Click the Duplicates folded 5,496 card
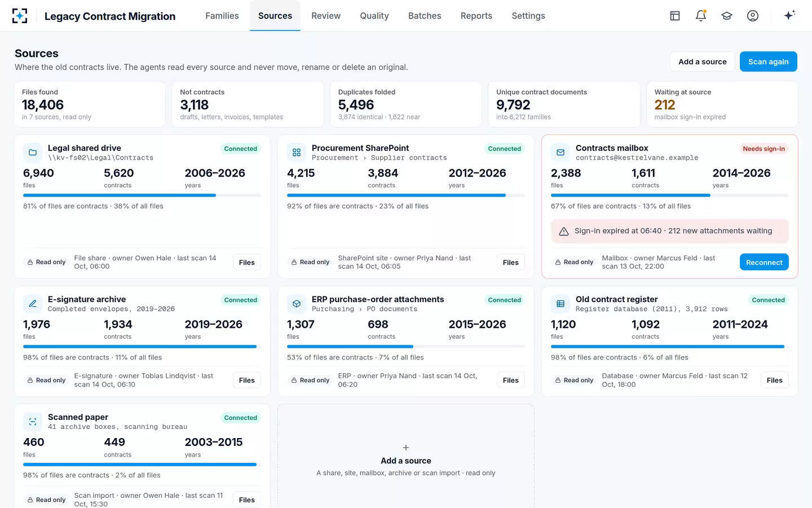812x508 pixels. click(x=406, y=104)
